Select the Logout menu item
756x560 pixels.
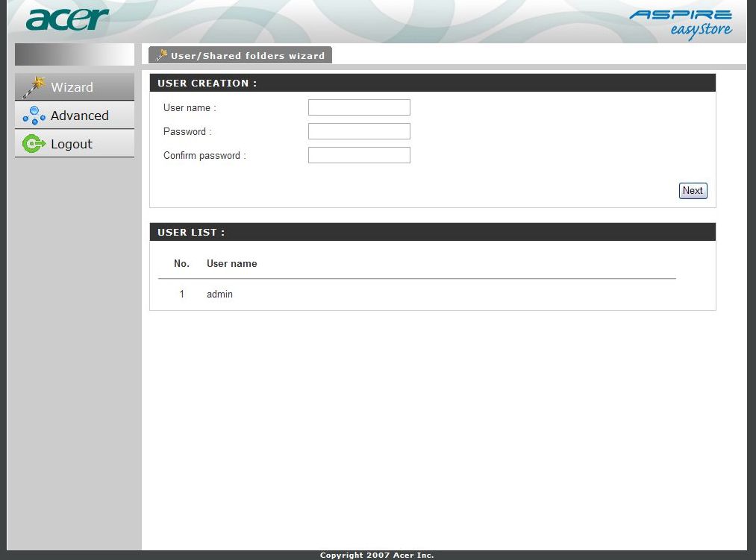click(x=72, y=144)
